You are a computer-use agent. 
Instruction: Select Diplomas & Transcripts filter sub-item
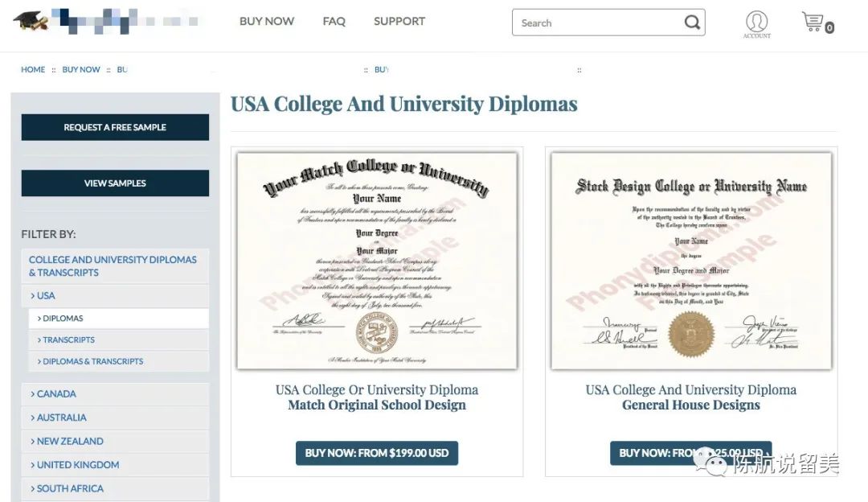[x=92, y=361]
